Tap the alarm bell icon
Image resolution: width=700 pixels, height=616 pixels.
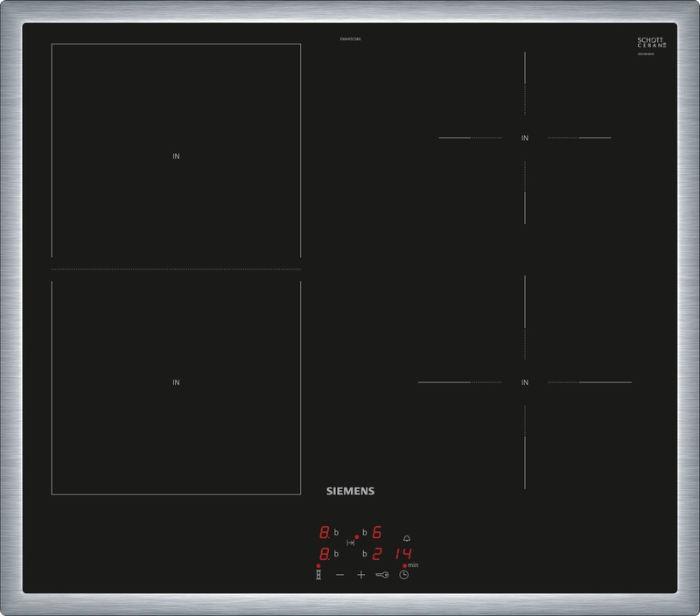407,539
